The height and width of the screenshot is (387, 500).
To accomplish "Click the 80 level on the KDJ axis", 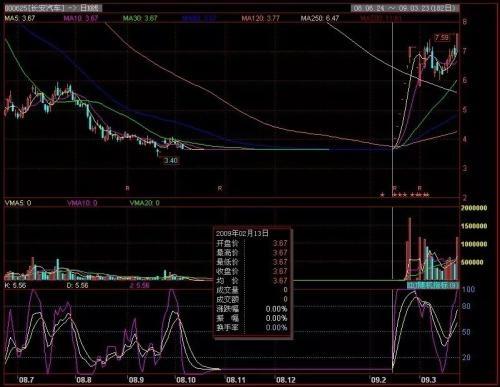I will point(467,306).
